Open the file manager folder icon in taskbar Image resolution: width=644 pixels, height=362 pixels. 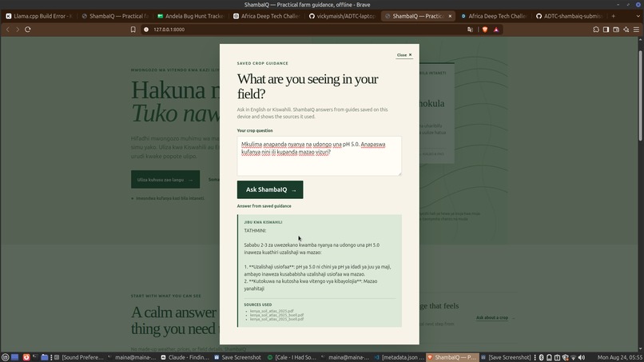click(45, 357)
